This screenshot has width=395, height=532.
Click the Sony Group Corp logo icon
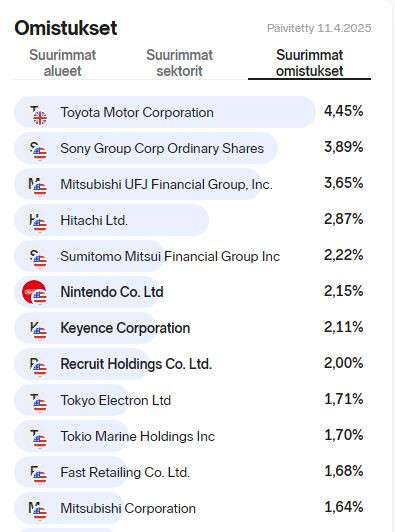pyautogui.click(x=37, y=150)
